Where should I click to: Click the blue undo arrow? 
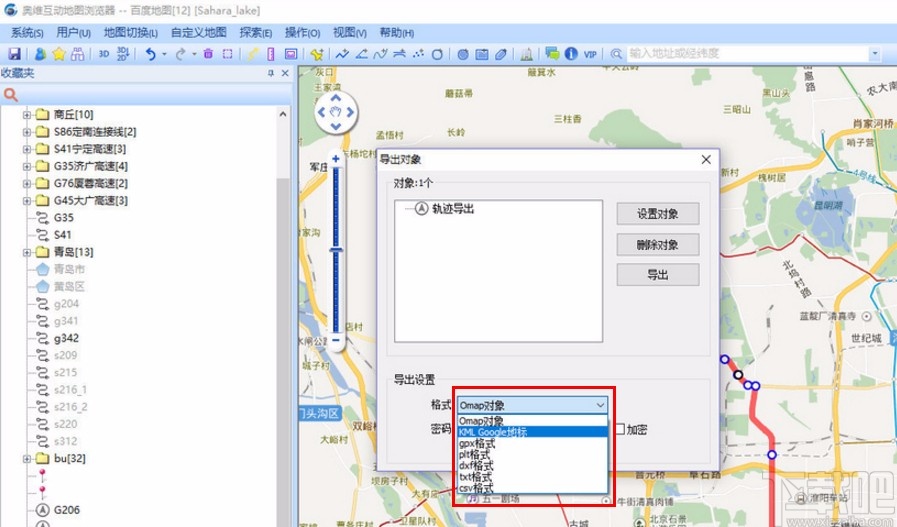[x=150, y=54]
